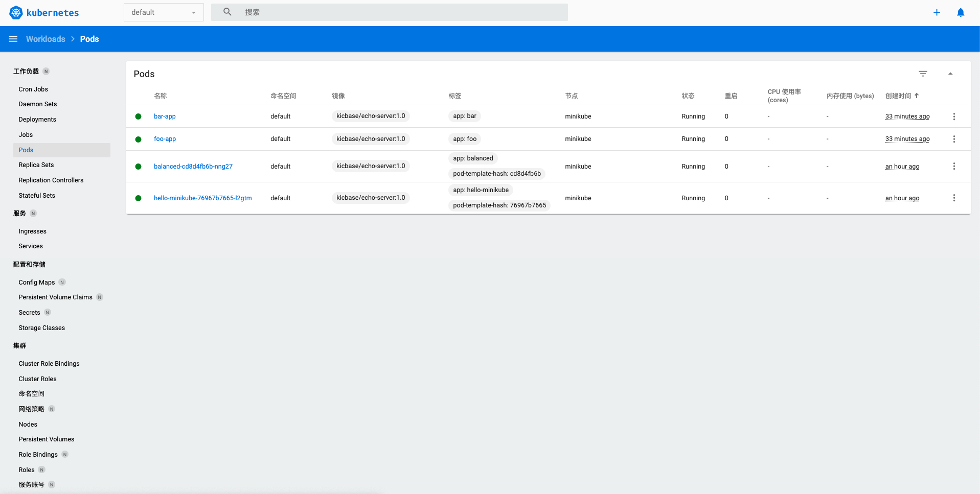Open actions menu for hello-minikube pod row
Viewport: 980px width, 494px height.
coord(954,198)
